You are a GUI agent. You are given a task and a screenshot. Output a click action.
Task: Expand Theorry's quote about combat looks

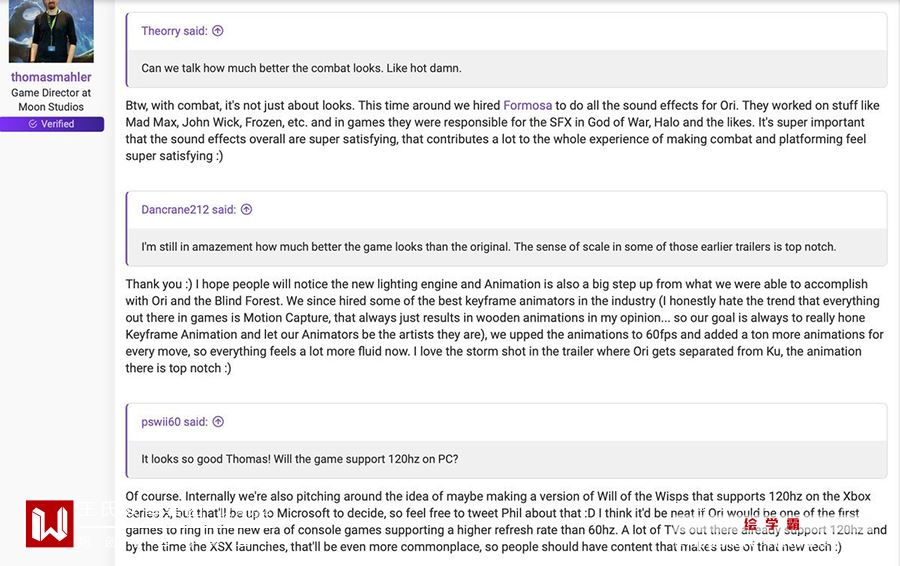[301, 68]
